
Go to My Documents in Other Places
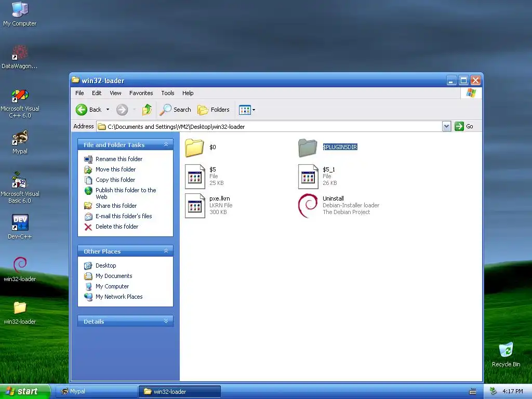tap(114, 276)
